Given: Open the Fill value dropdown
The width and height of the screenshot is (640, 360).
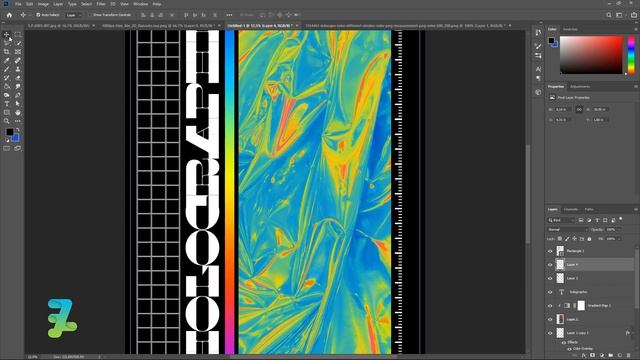Looking at the screenshot, I should (x=619, y=239).
